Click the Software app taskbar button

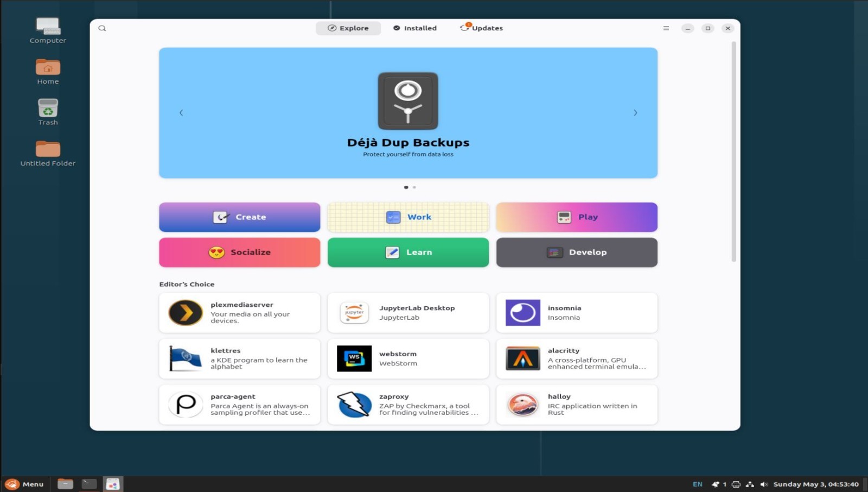pos(113,484)
